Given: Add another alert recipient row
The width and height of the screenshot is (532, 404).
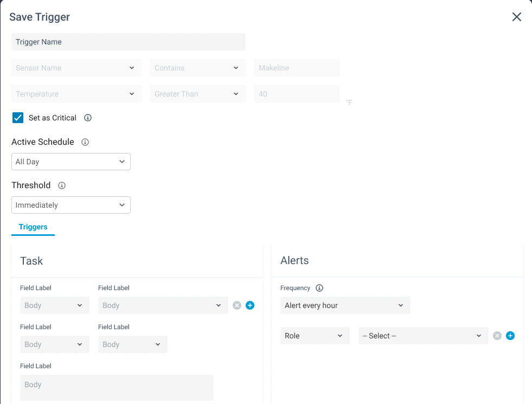Looking at the screenshot, I should 510,336.
